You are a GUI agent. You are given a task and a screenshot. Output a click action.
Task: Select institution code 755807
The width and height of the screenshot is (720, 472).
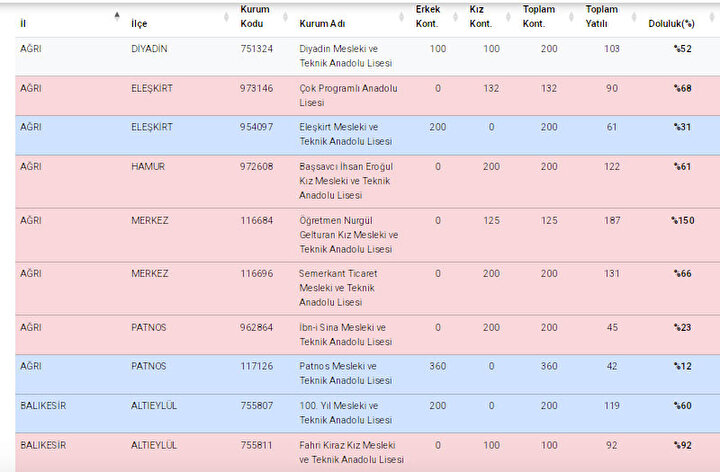click(257, 405)
